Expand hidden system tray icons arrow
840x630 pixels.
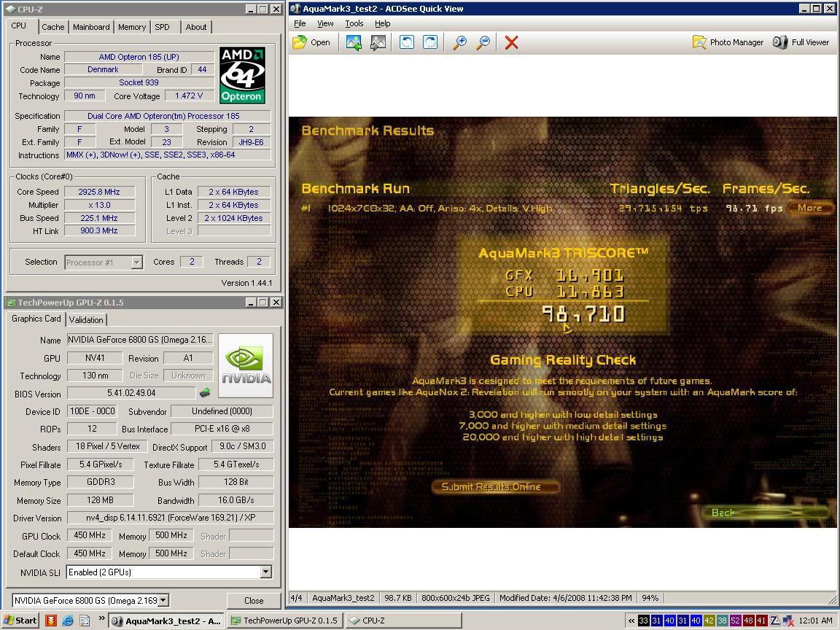click(631, 621)
